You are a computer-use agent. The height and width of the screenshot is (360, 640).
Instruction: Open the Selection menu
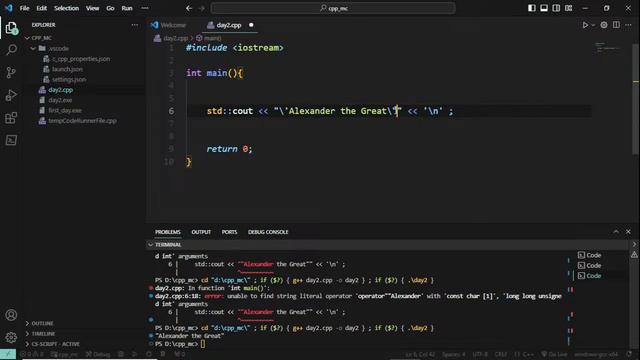66,8
